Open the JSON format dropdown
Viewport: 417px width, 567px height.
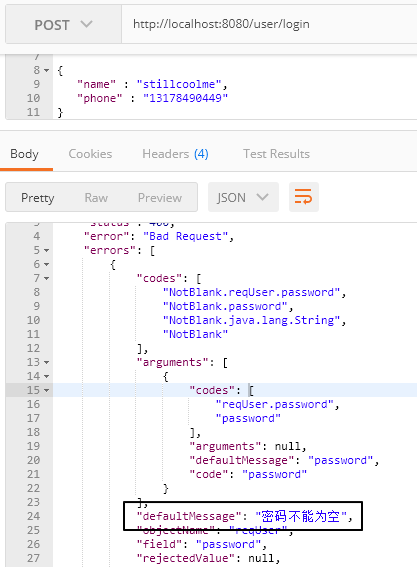coord(243,197)
